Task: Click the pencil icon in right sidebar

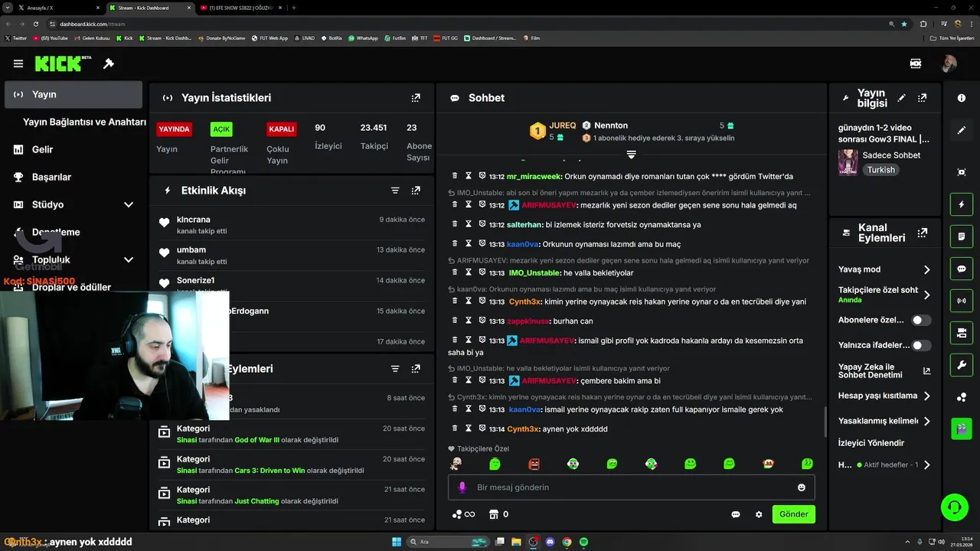Action: click(962, 130)
